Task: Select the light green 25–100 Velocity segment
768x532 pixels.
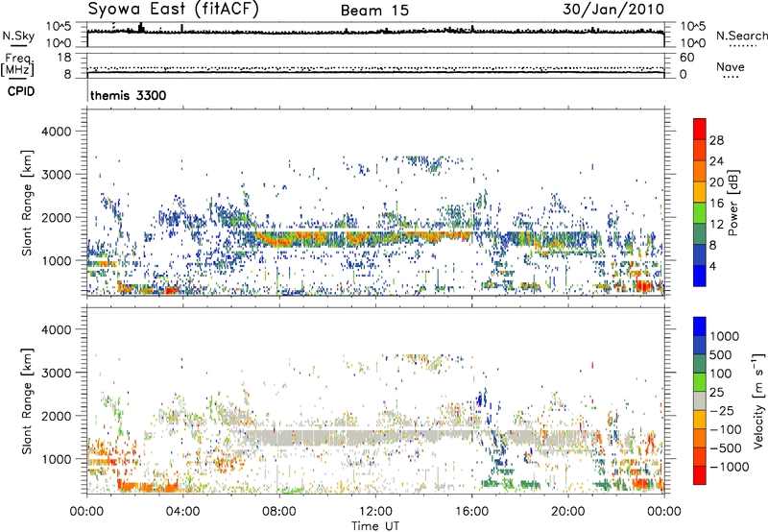Action: (x=700, y=382)
